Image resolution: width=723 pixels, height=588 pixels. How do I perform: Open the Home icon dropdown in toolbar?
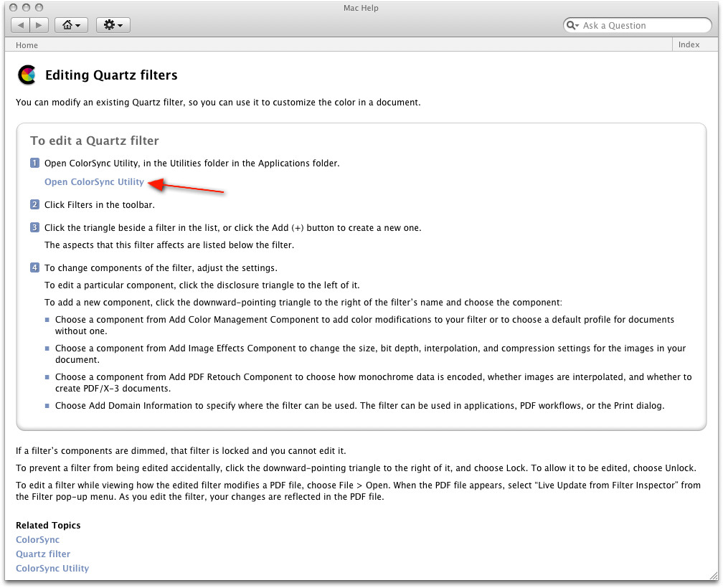click(71, 25)
